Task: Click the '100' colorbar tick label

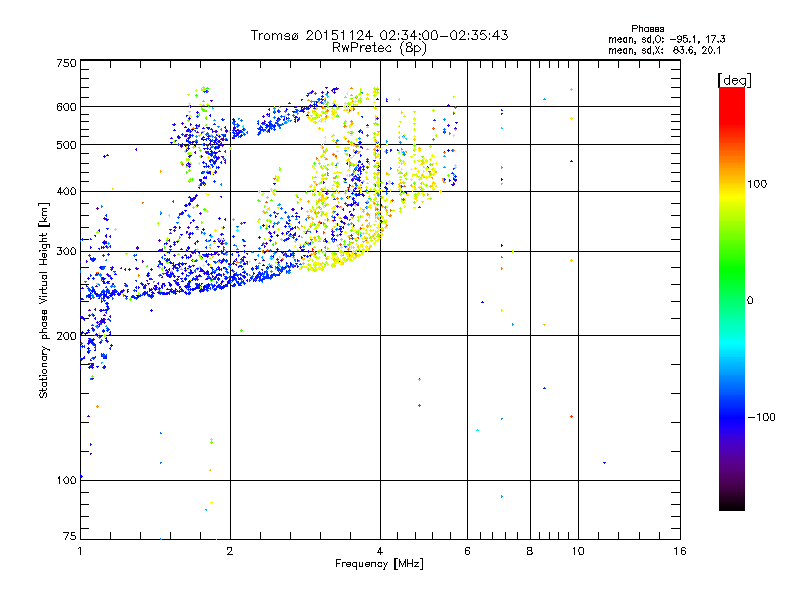Action: (x=757, y=184)
